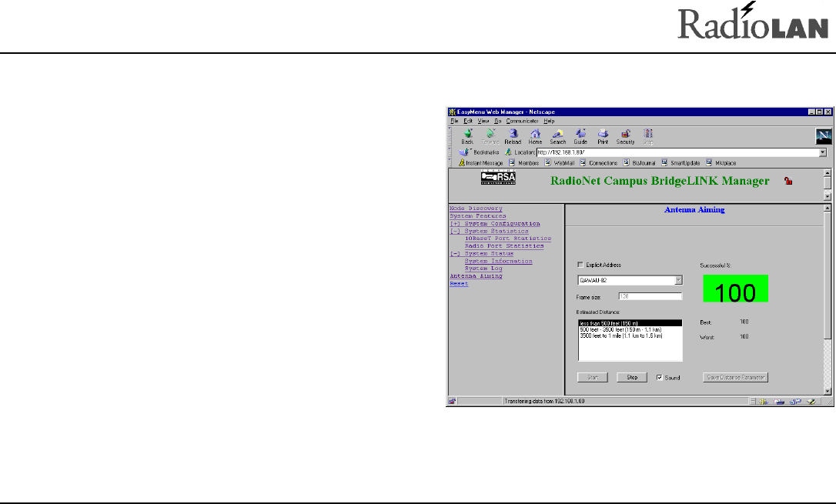The width and height of the screenshot is (836, 504).
Task: Select 'less than 500 feet' distance
Action: point(630,323)
